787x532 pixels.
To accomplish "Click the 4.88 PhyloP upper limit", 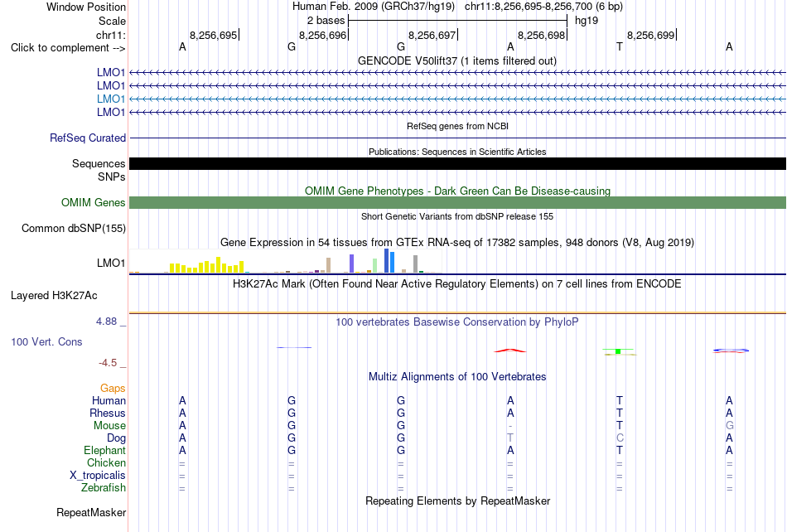I will pos(106,322).
